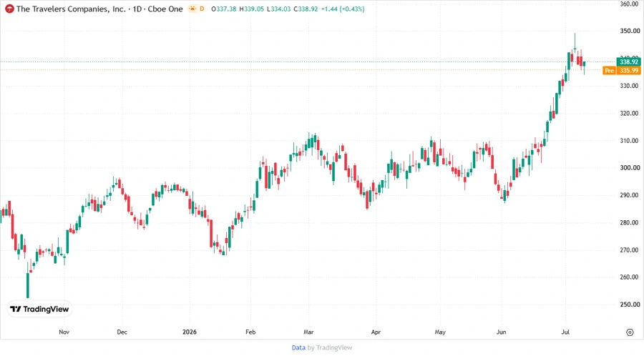The image size is (644, 356).
Task: Open The Travelers Companies, Inc. symbol title
Action: (x=71, y=9)
